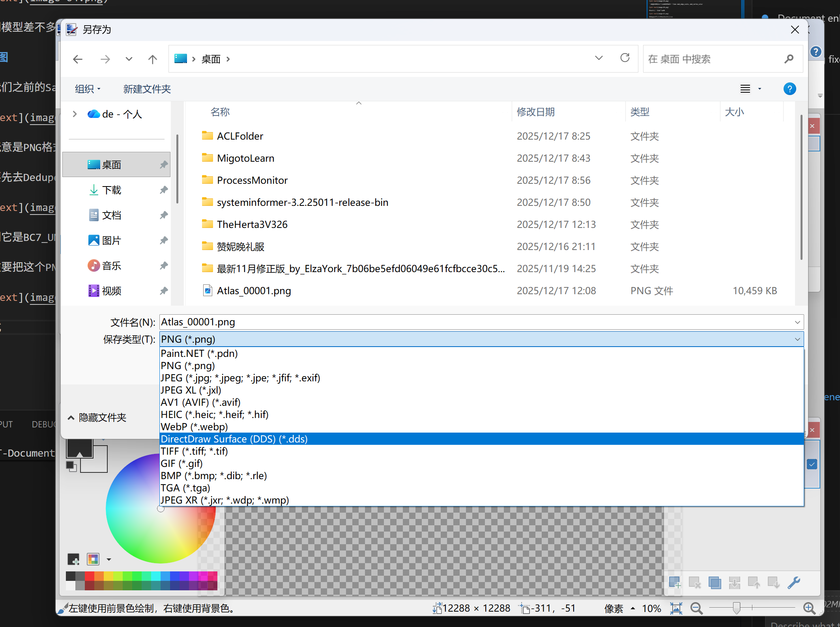Select DirectDraw Surface (DDS) file type
This screenshot has width=840, height=627.
click(234, 439)
